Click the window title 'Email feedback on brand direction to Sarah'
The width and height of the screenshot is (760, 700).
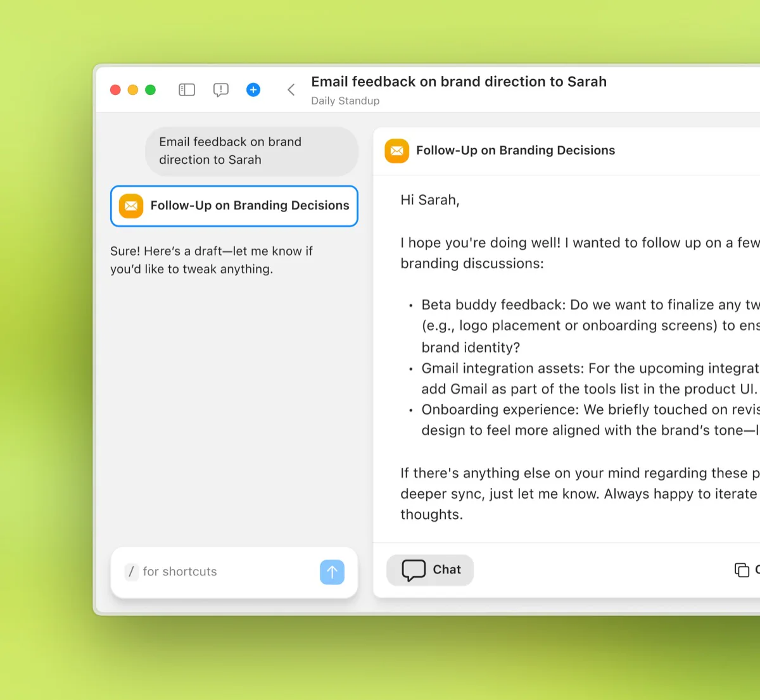(x=459, y=82)
